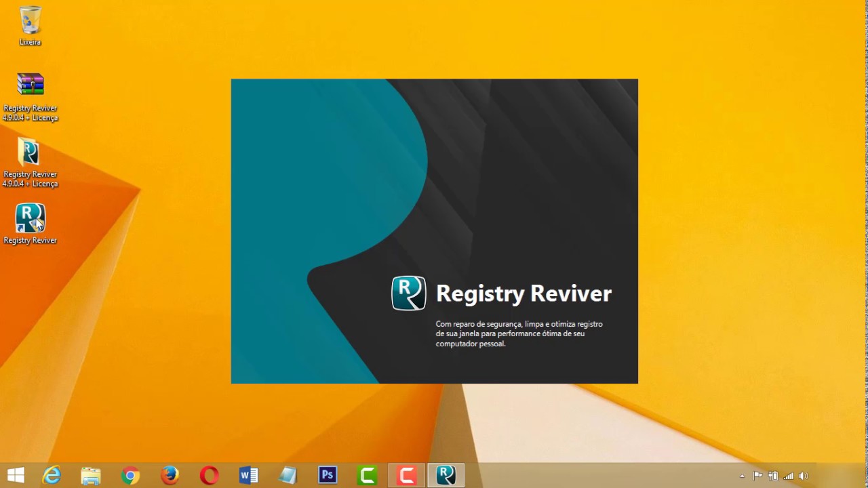This screenshot has width=868, height=488.
Task: Select the Registry Reviver 4.9.0.4 WinRAR archive
Action: coord(30,96)
